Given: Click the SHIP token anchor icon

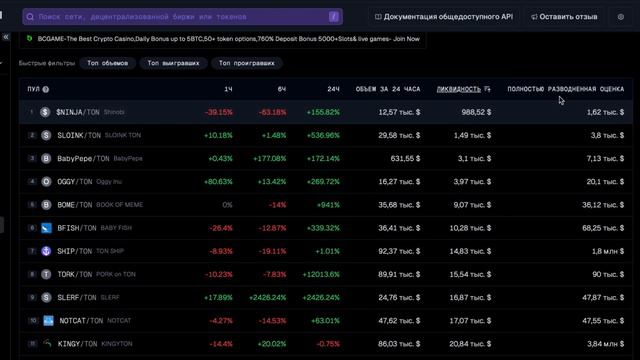Looking at the screenshot, I should point(46,251).
